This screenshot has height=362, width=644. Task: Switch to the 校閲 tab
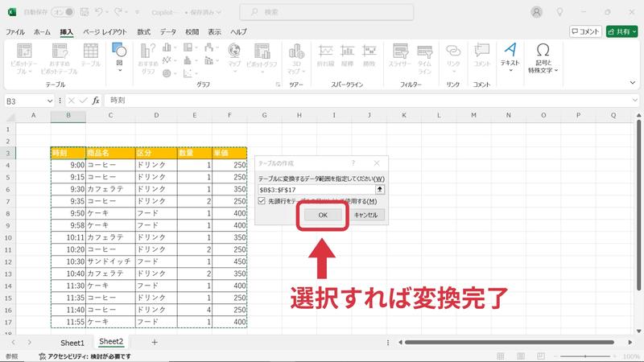tap(192, 31)
